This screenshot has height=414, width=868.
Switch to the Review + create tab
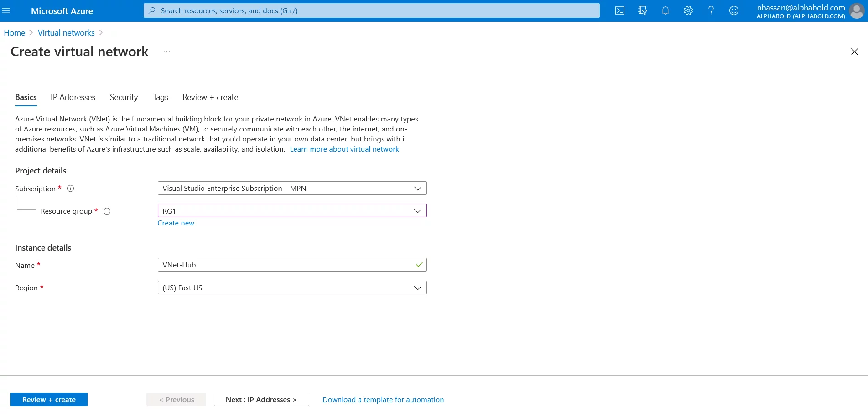[x=210, y=97]
